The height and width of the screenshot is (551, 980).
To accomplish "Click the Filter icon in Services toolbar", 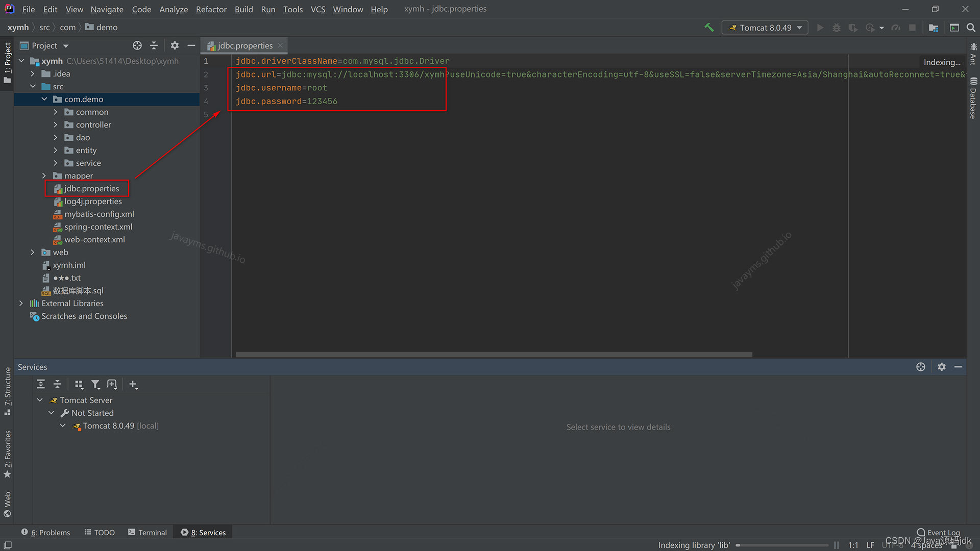I will (x=95, y=384).
